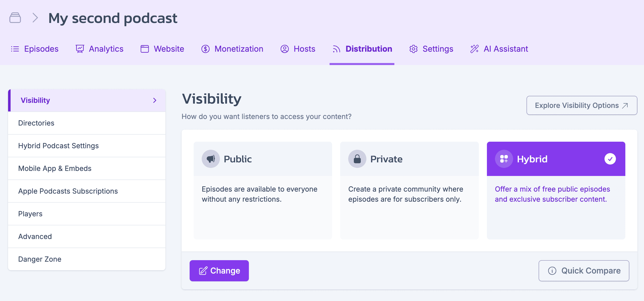This screenshot has height=301, width=644.
Task: Go to the Website tab
Action: click(162, 49)
